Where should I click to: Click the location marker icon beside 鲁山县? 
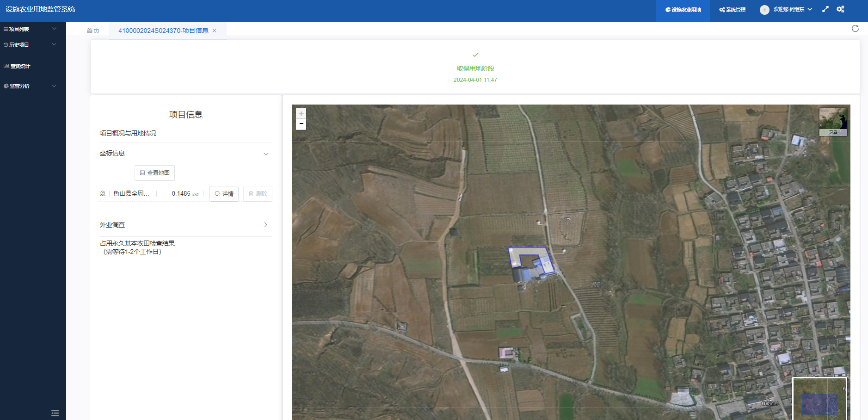[x=103, y=194]
